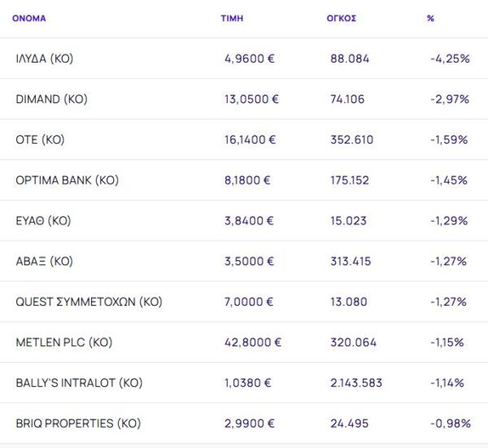
Task: Click the OPTIMA BANK (ΚΟ) name
Action: (67, 181)
